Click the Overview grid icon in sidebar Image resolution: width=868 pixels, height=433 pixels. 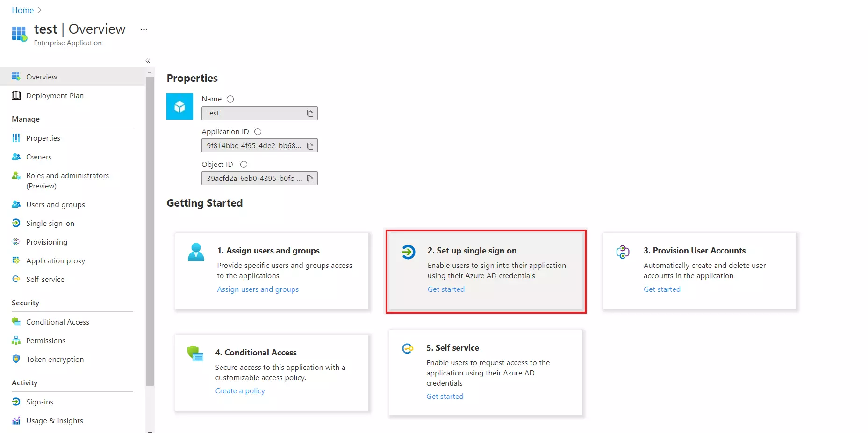(16, 77)
